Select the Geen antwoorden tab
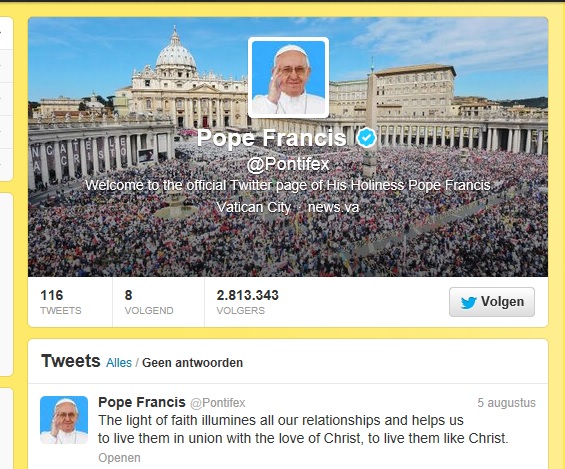 192,363
